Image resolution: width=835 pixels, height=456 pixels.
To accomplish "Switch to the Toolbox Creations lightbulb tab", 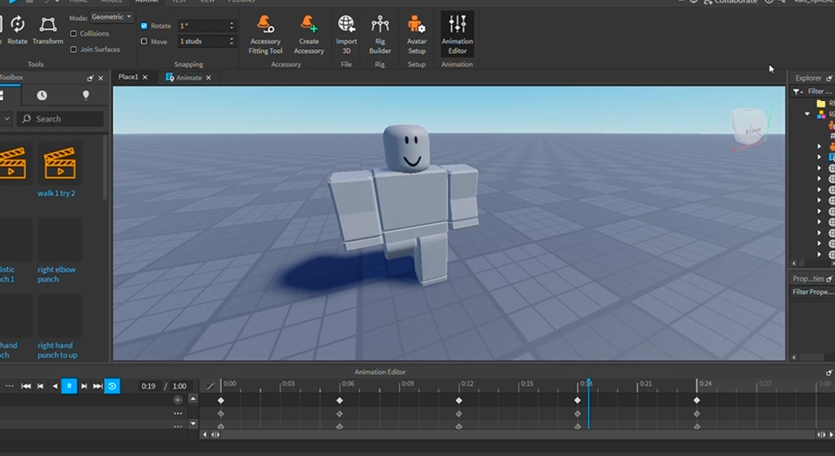I will click(86, 95).
